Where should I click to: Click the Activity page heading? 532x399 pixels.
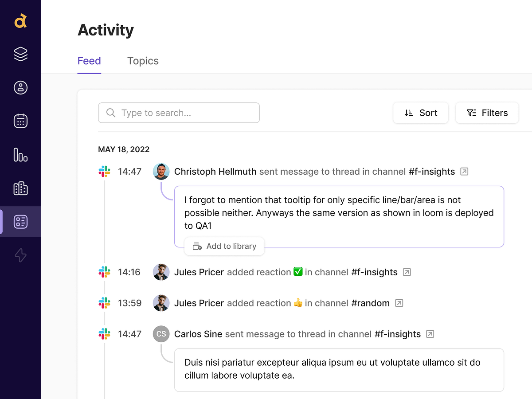tap(106, 30)
